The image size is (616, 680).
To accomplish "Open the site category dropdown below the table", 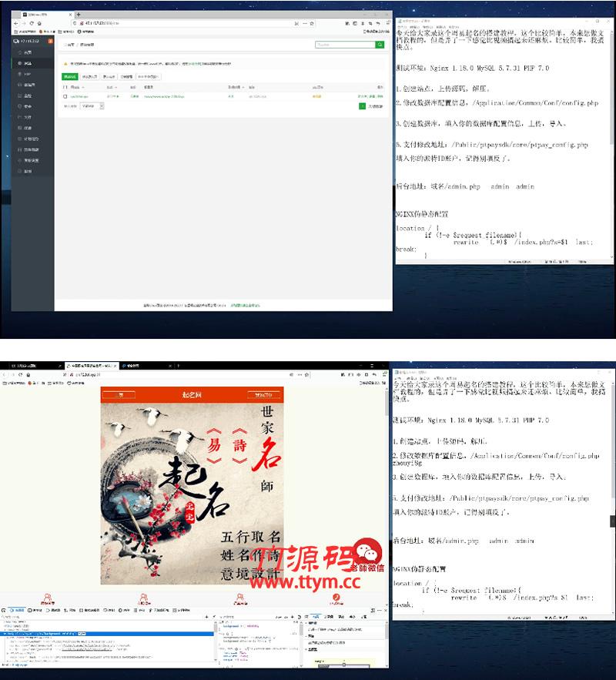I will coord(92,106).
